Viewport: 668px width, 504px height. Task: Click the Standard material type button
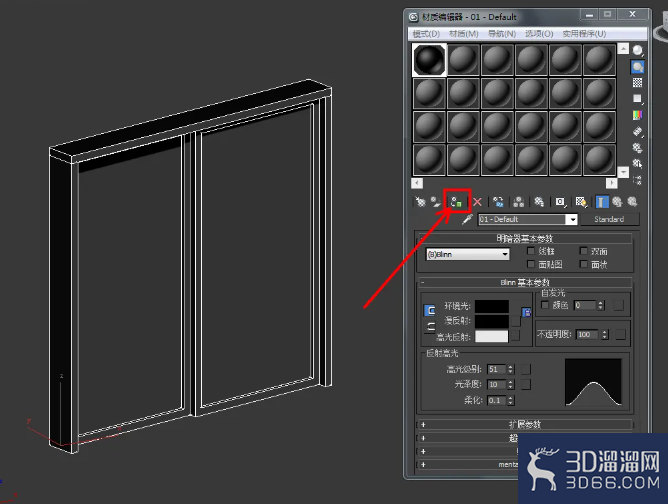[609, 219]
